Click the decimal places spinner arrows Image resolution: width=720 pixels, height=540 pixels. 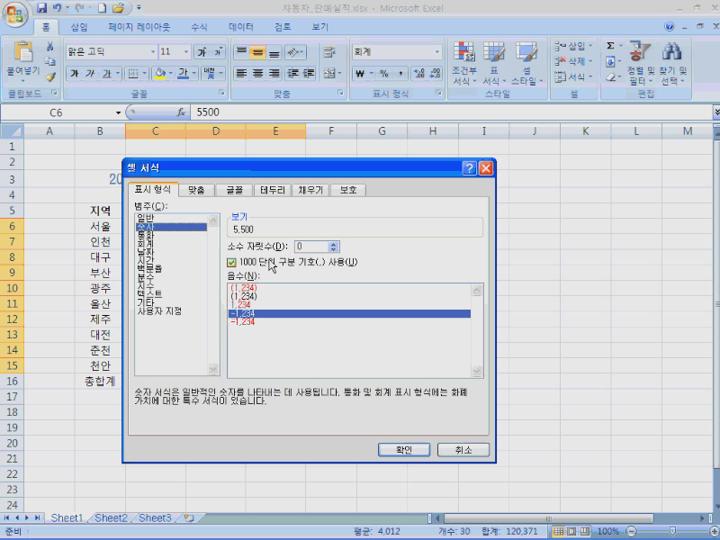334,247
